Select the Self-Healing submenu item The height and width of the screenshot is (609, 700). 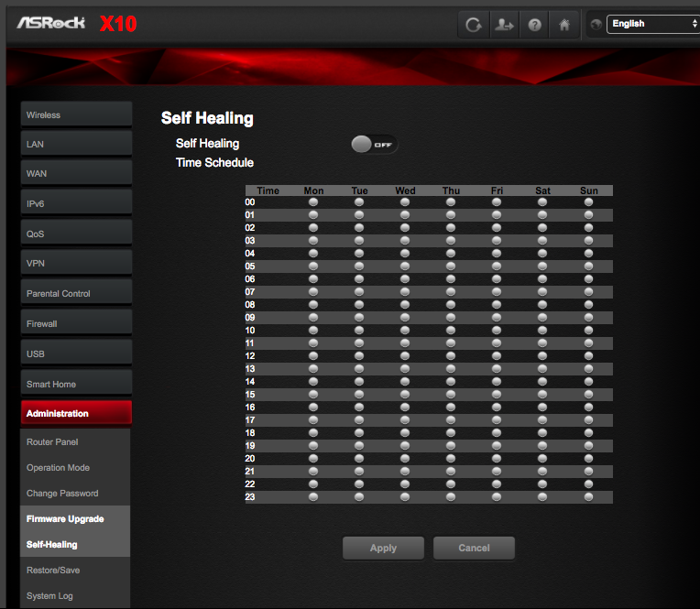pos(75,544)
